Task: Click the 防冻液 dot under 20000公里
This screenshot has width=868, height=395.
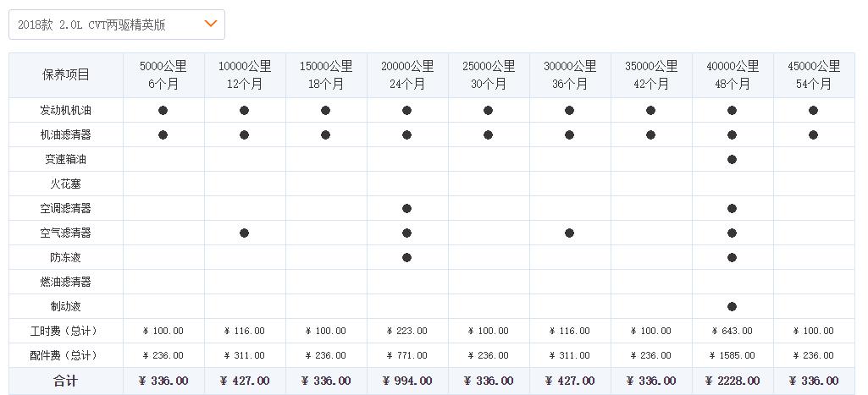Action: [x=406, y=258]
